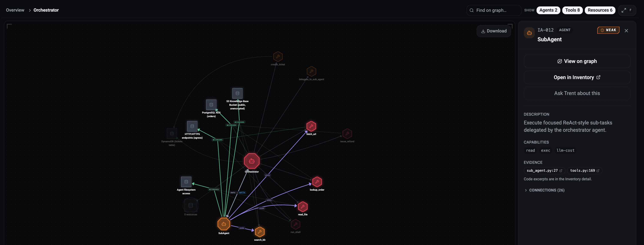Open the 5 resources cluster node
Screen dimensions: 644x245
coord(190,205)
